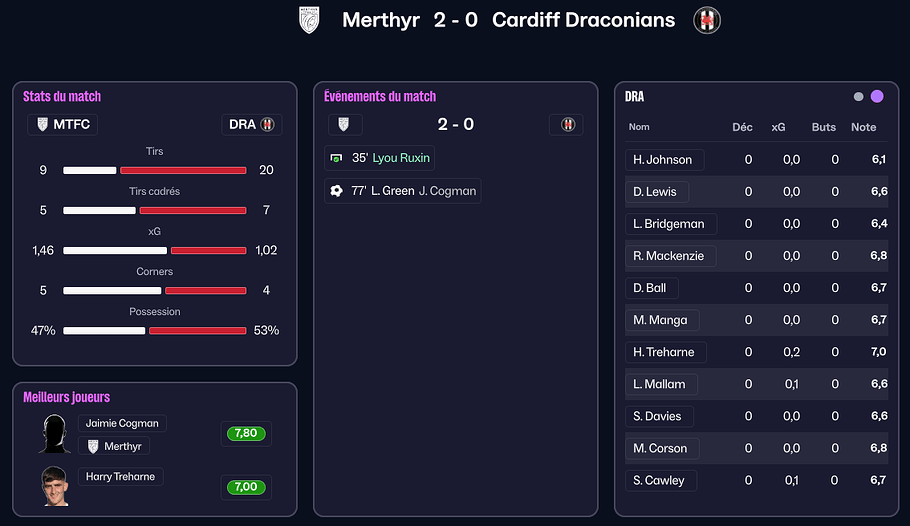This screenshot has width=910, height=526.
Task: Click the green icon for the 35' event
Action: [336, 158]
